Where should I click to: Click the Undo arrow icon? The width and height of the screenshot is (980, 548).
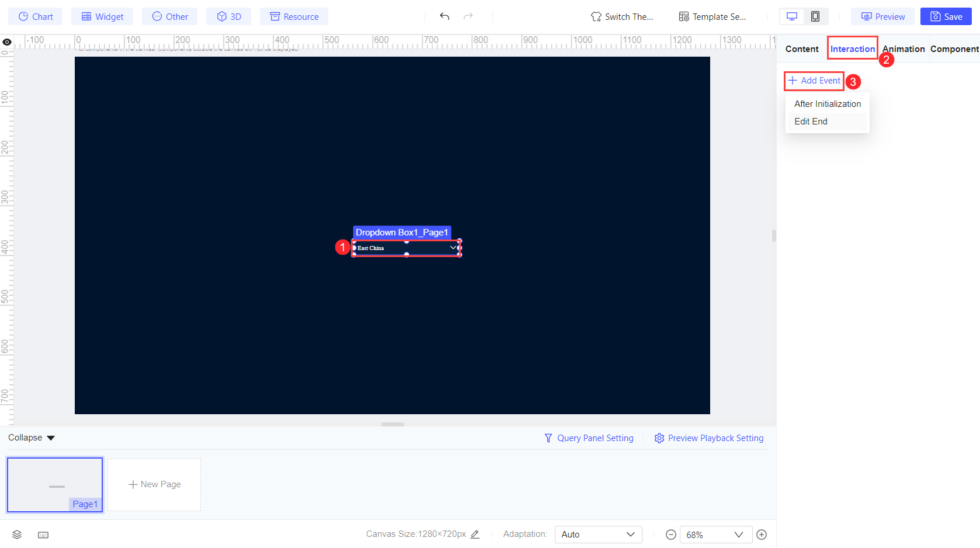(444, 16)
